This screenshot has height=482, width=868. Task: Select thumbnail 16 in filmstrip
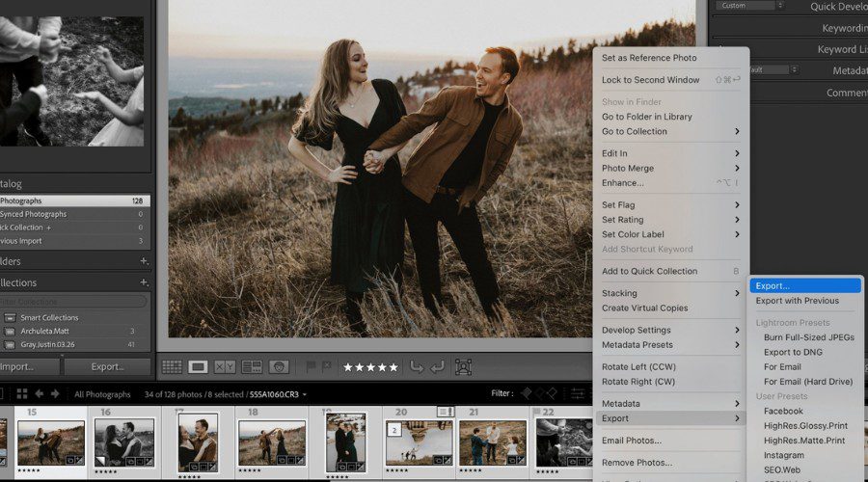pyautogui.click(x=124, y=442)
